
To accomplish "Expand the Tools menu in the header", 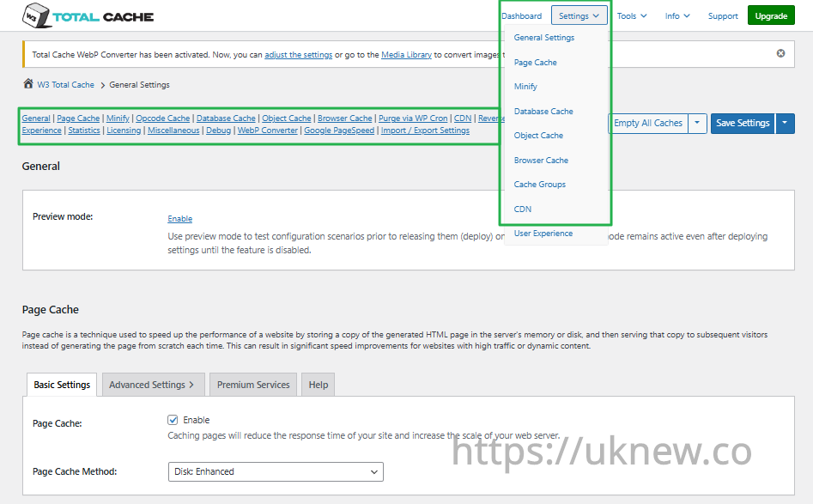I will pos(632,16).
